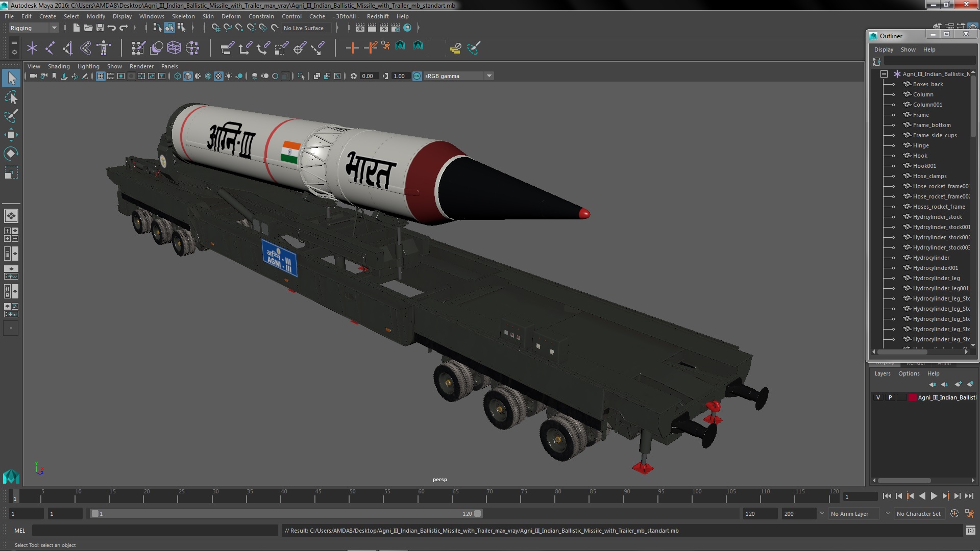
Task: Click the New Scene icon
Action: pos(77,28)
